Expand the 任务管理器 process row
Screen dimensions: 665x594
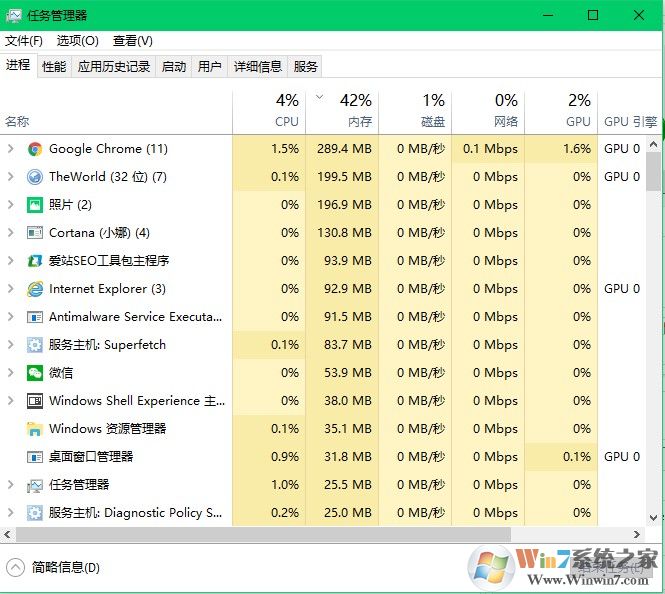11,485
